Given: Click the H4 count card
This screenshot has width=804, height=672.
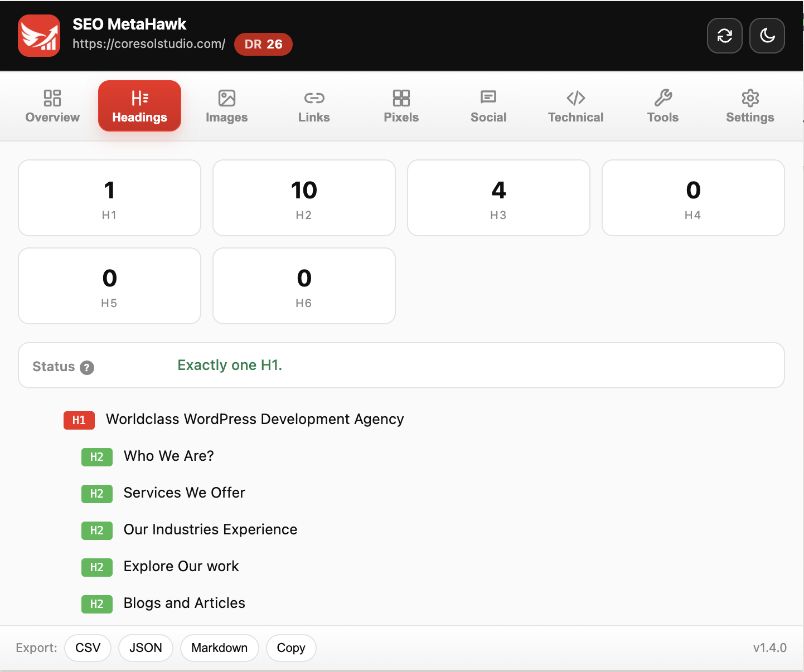Looking at the screenshot, I should (x=693, y=198).
